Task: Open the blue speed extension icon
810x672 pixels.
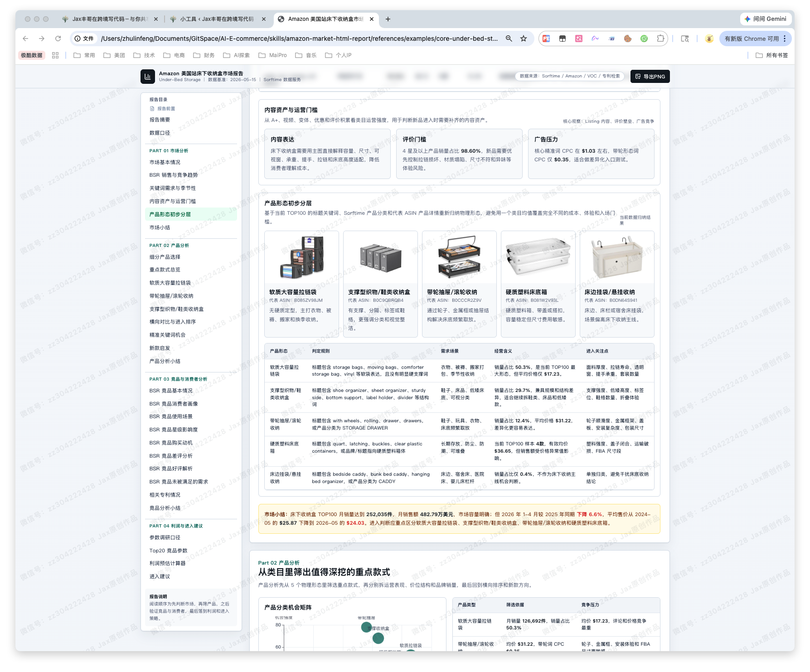Action: [x=611, y=39]
